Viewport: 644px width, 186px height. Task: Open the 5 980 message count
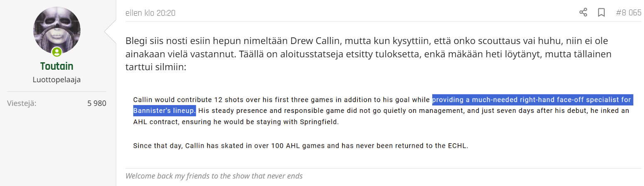coord(97,103)
